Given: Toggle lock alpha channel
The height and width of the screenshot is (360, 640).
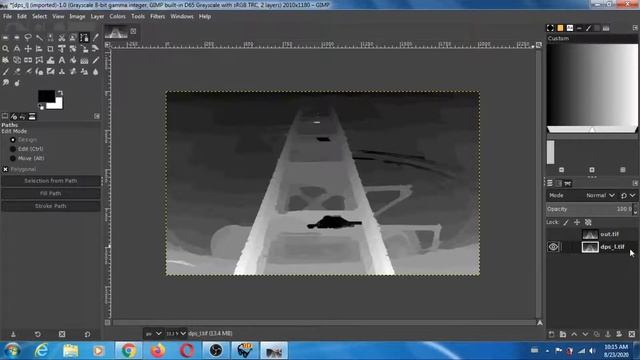Looking at the screenshot, I should [588, 222].
